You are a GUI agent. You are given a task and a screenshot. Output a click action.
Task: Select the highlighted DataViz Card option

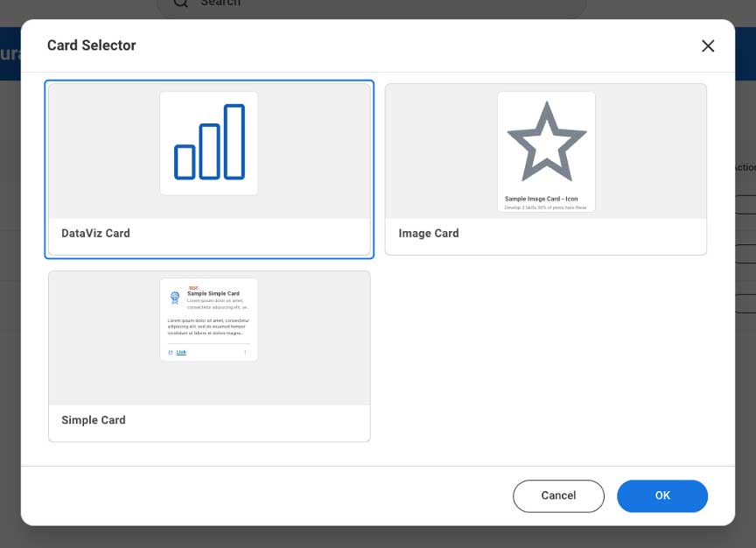pos(208,169)
